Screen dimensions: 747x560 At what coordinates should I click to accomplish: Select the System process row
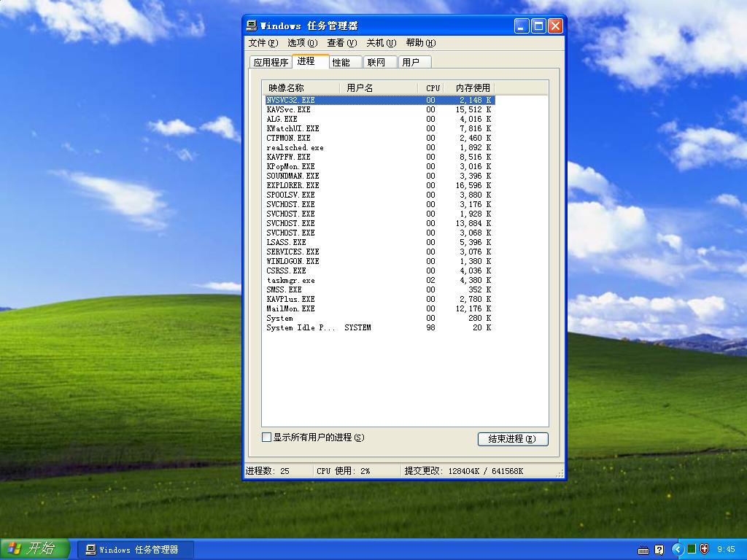click(x=380, y=318)
